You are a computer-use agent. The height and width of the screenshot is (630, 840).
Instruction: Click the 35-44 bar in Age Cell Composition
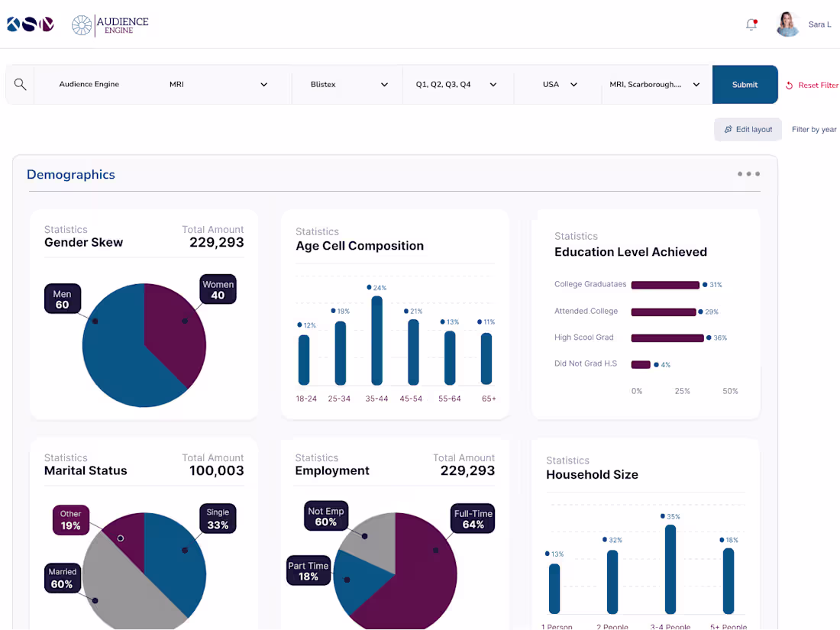tap(376, 340)
